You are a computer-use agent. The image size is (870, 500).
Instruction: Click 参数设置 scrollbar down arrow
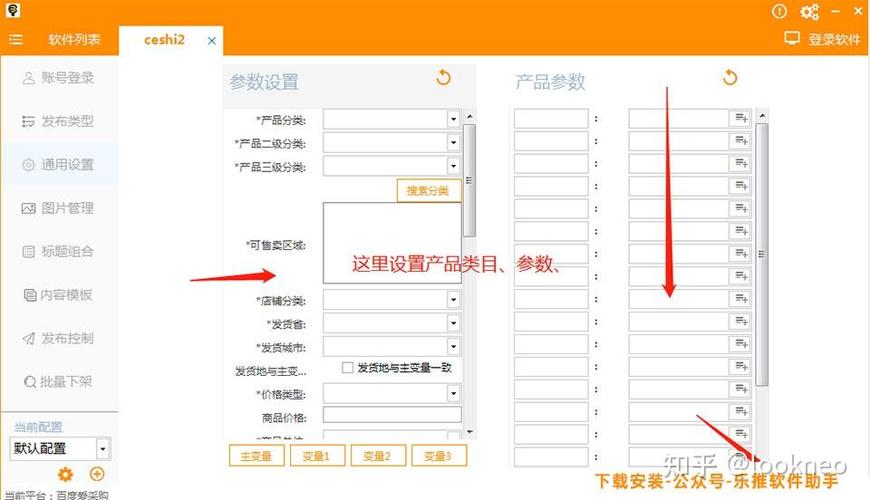469,432
